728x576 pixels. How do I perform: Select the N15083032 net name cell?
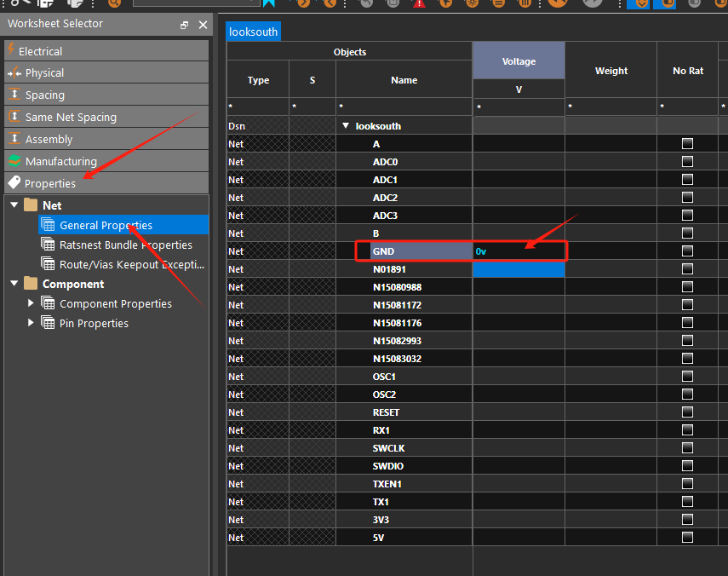[404, 358]
